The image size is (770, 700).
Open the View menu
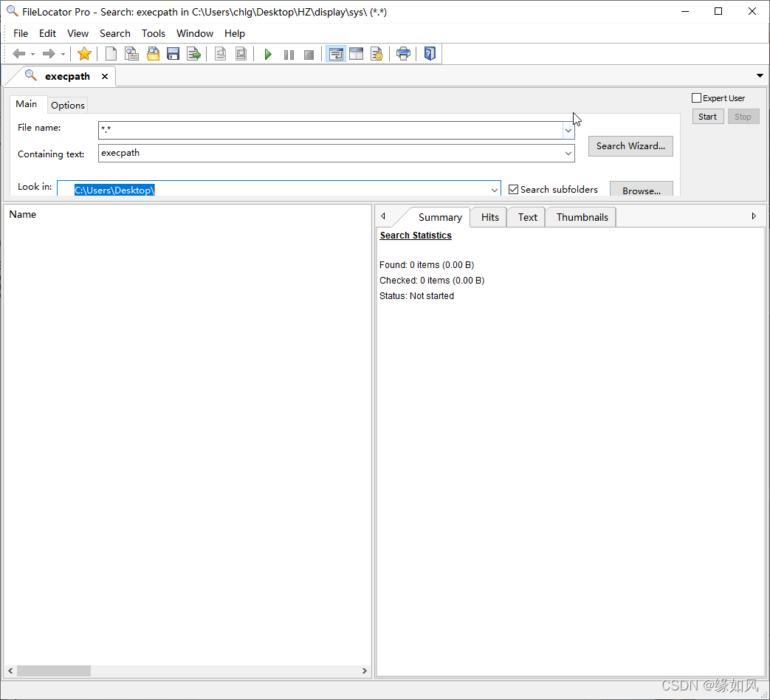pos(78,33)
